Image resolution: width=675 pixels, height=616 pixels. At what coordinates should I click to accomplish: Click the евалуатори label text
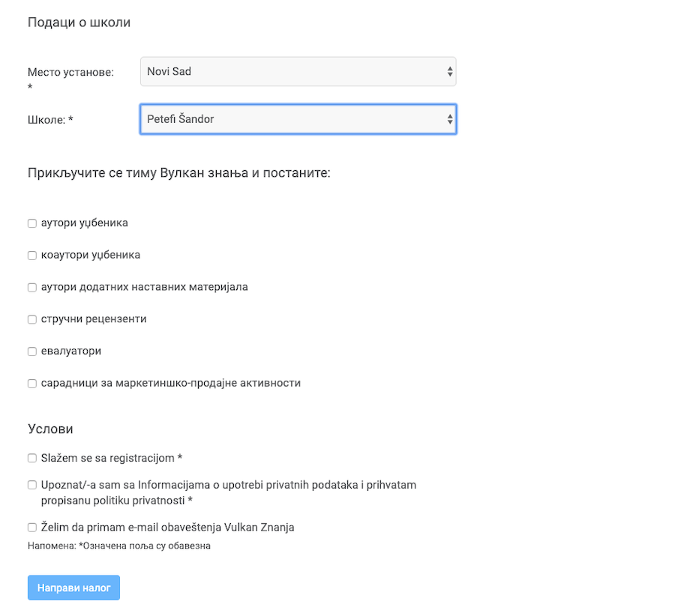click(71, 351)
